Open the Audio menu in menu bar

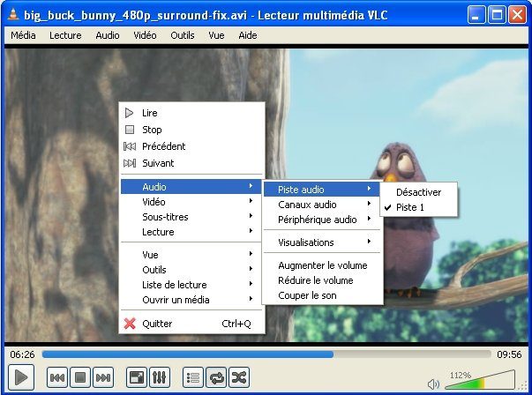point(108,35)
